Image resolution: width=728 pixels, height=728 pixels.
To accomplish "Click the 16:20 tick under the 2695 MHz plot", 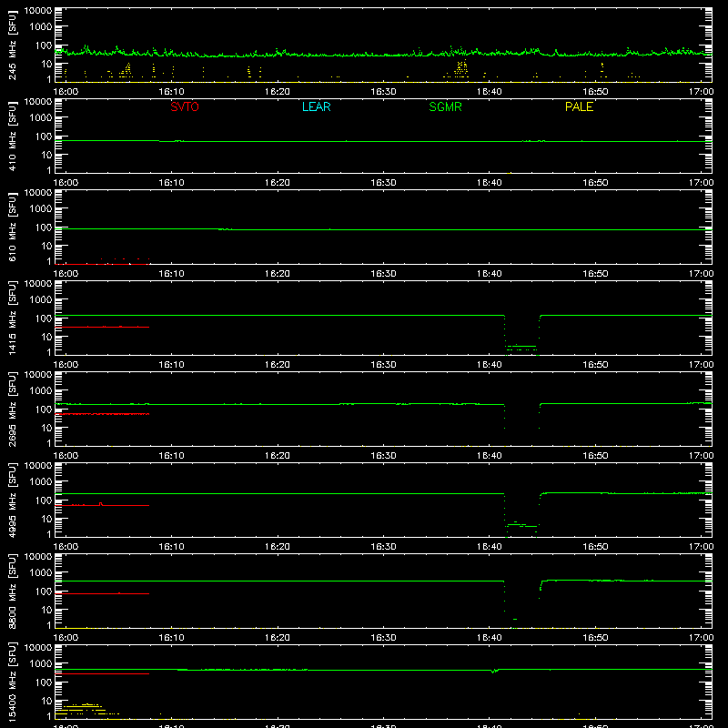I will (x=278, y=456).
